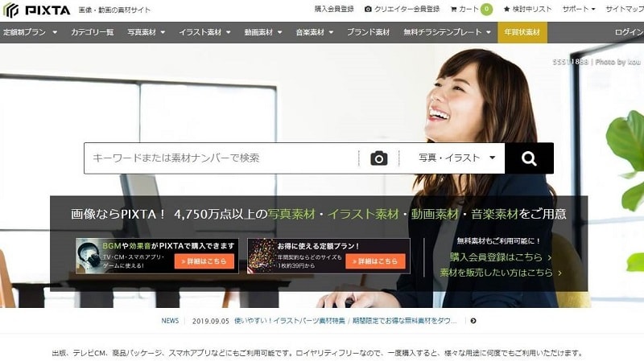The height and width of the screenshot is (361, 644).
Task: Click the camera image search icon
Action: coord(378,158)
